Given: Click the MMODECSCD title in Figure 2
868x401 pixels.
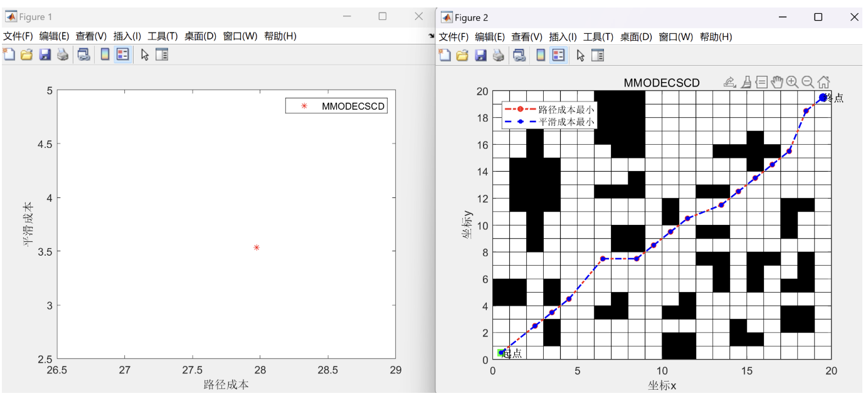Looking at the screenshot, I should 662,83.
